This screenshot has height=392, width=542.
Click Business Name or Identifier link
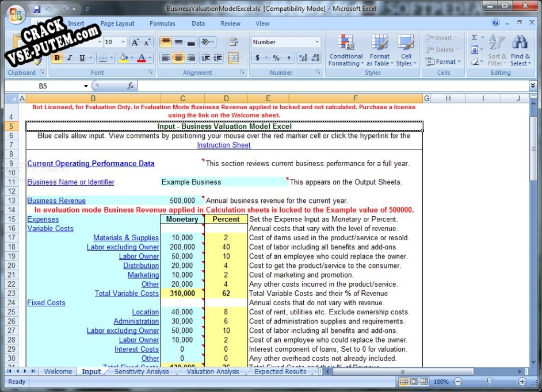(x=71, y=182)
